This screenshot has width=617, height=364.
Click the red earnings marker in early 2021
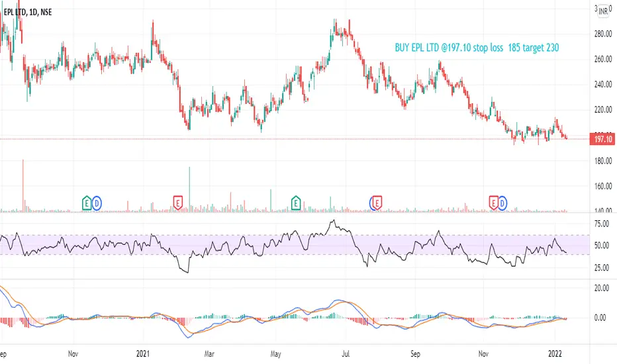pyautogui.click(x=178, y=203)
